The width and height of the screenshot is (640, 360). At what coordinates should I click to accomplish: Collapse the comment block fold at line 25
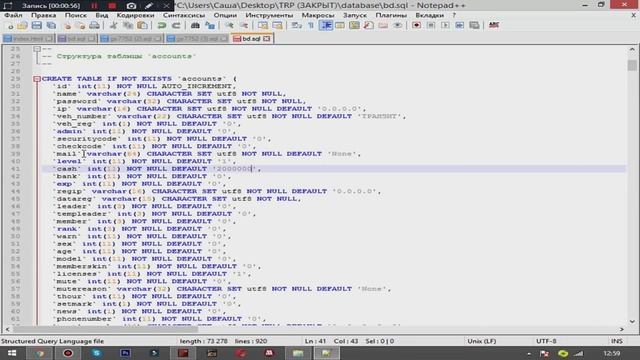point(37,49)
